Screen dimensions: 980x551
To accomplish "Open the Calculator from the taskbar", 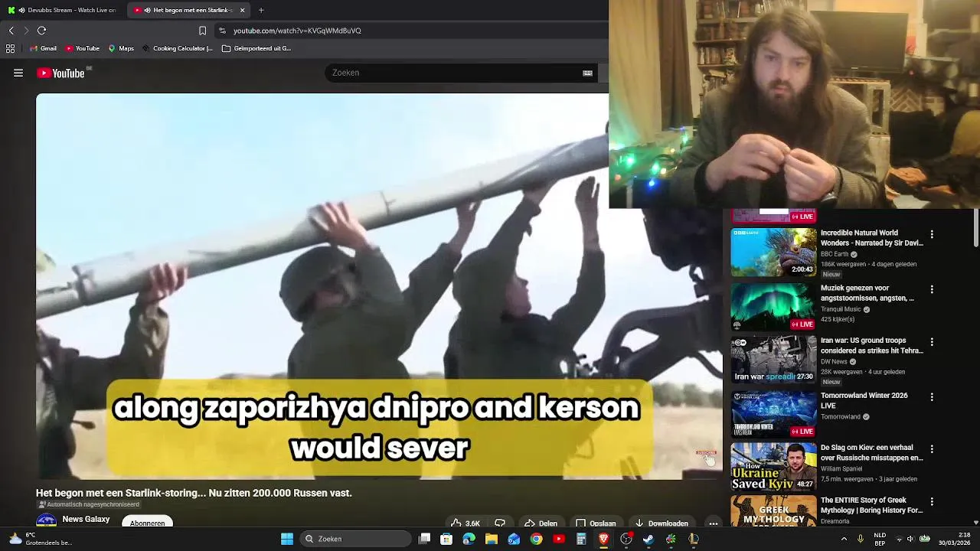I will tap(581, 539).
